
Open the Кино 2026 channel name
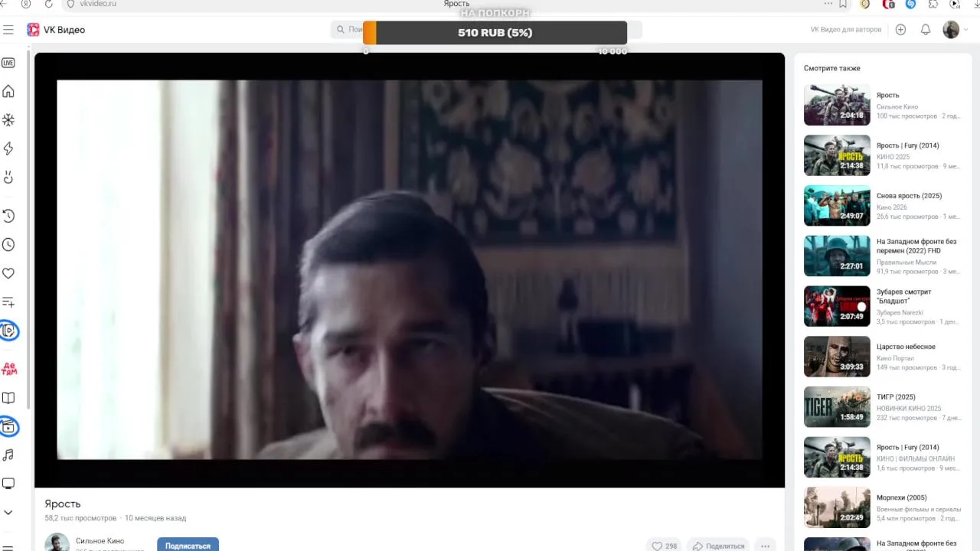point(892,207)
